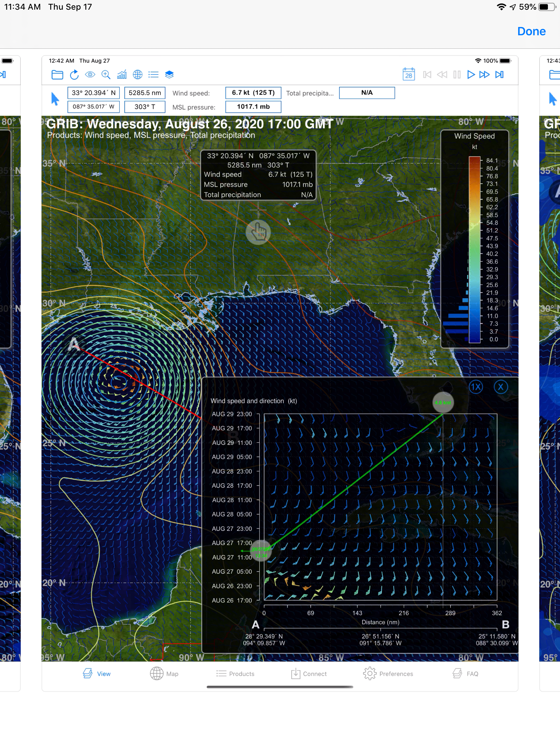
Task: Click the refresh arrow icon
Action: click(74, 75)
